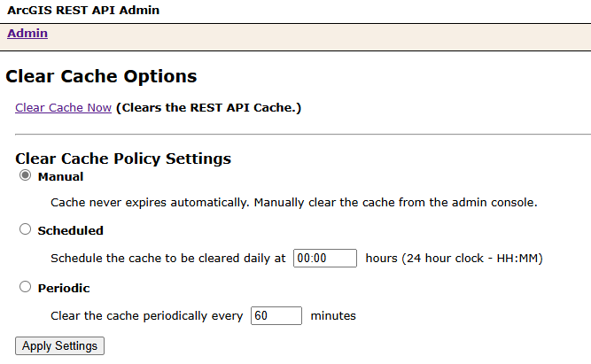Click the bold Periodic option label
The image size is (591, 364).
[64, 288]
